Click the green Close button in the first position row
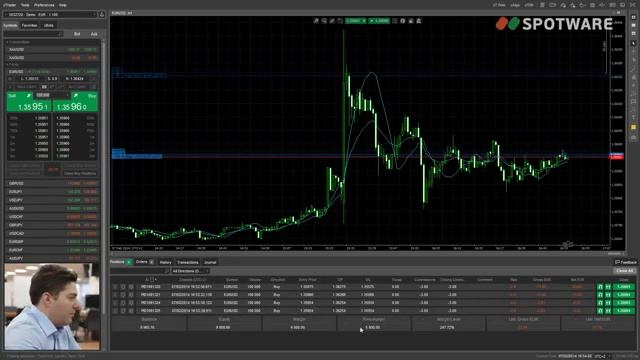Screen dimensions: 640x360 click(624, 287)
